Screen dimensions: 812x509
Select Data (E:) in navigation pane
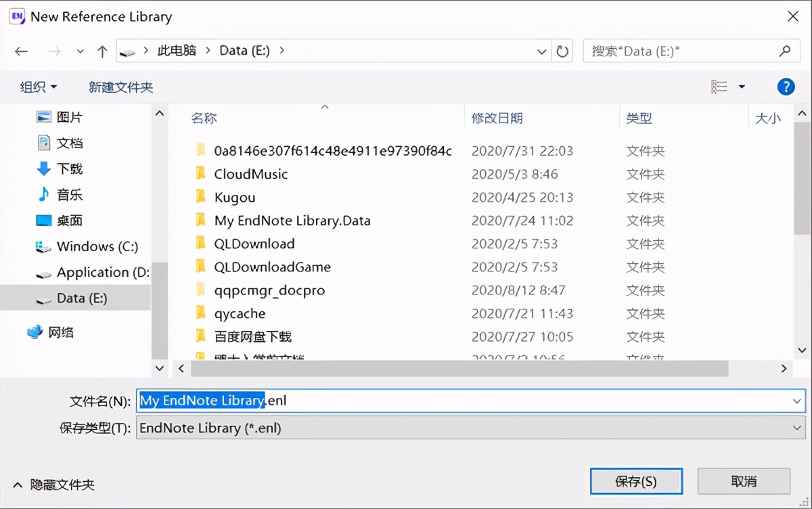coord(75,298)
